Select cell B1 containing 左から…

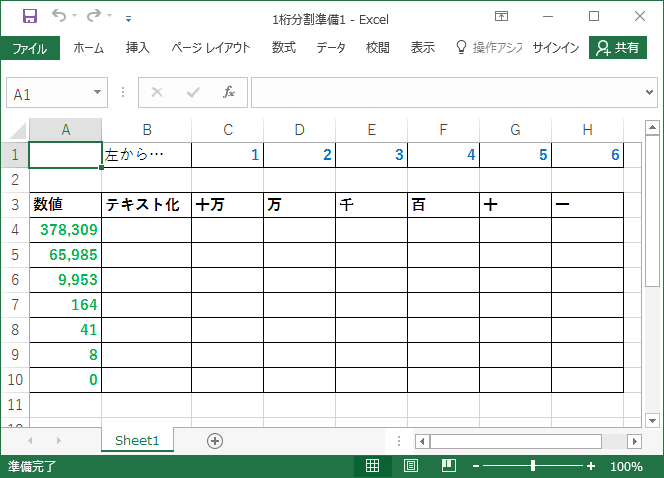pos(147,155)
